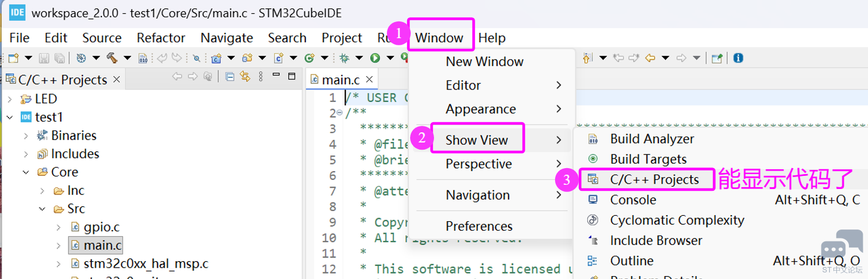Select Console in Show View list
868x279 pixels.
tap(721, 200)
